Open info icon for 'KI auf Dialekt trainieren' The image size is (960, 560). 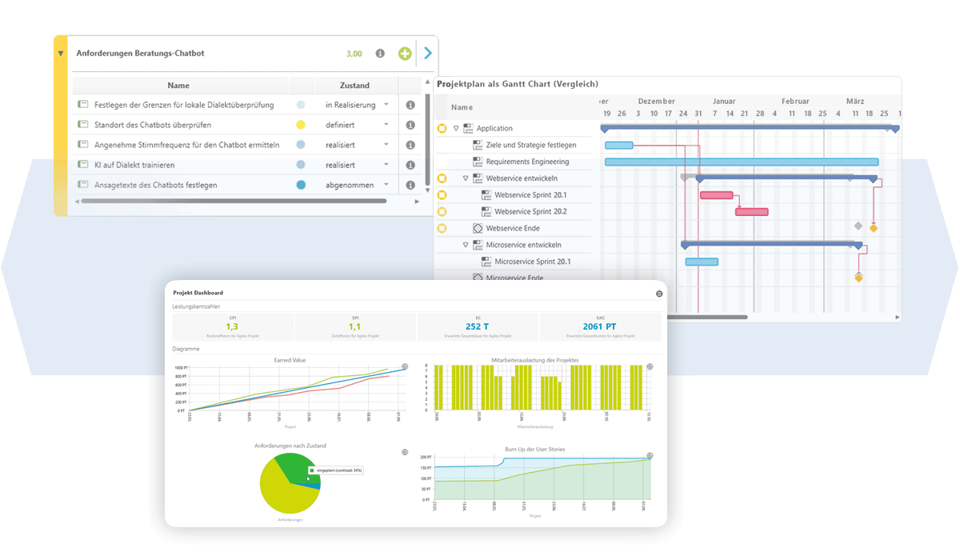pos(410,165)
